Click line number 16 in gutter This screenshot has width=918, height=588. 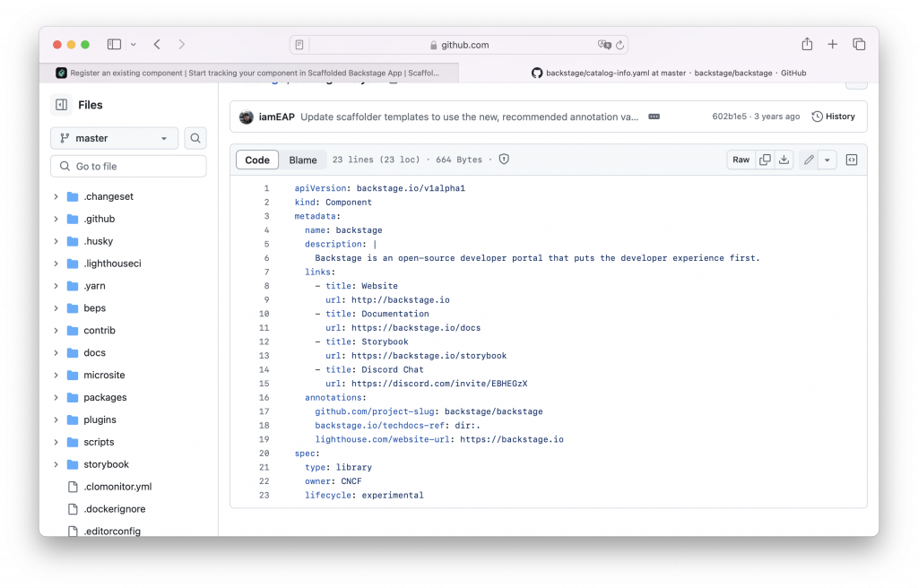[x=264, y=398]
